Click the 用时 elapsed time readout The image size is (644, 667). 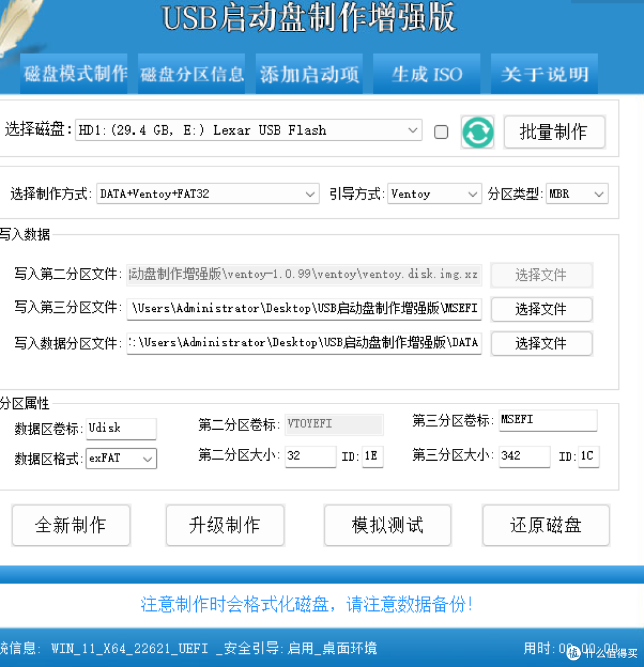click(x=571, y=649)
